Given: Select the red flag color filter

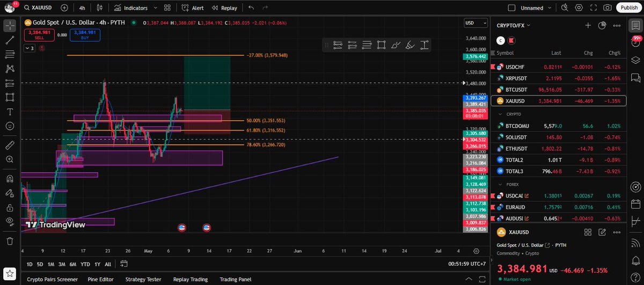Looking at the screenshot, I should [512, 40].
